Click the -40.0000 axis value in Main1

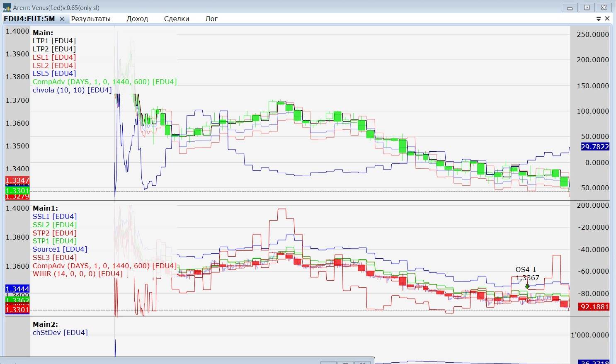(x=594, y=250)
